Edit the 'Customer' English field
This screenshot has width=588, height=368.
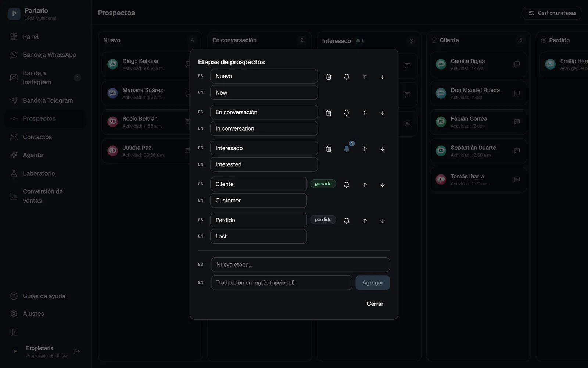point(258,201)
